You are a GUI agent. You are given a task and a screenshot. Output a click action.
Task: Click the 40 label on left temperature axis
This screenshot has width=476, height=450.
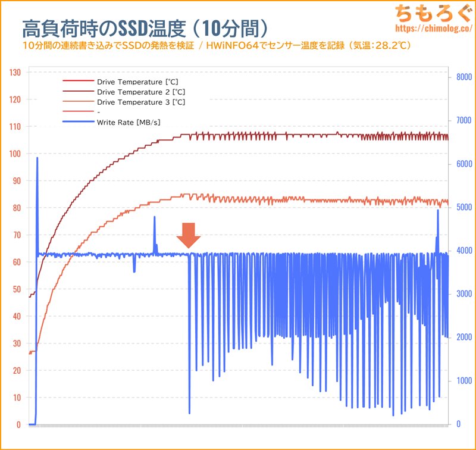[x=17, y=317]
